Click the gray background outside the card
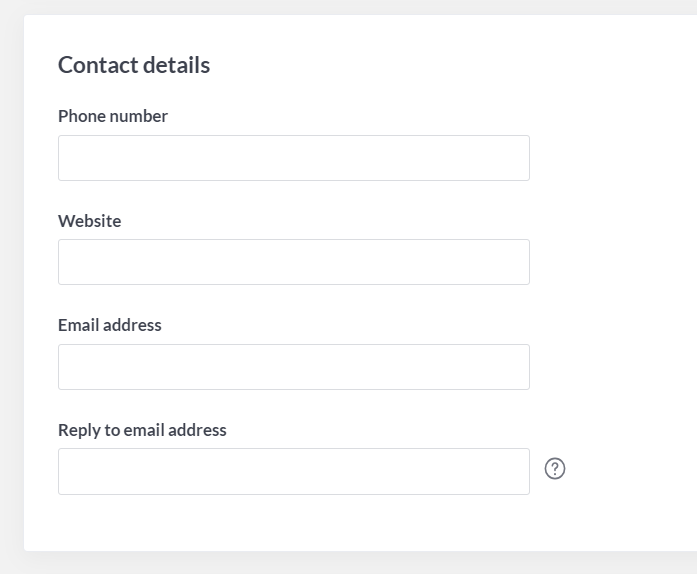The height and width of the screenshot is (574, 697). tap(356, 563)
